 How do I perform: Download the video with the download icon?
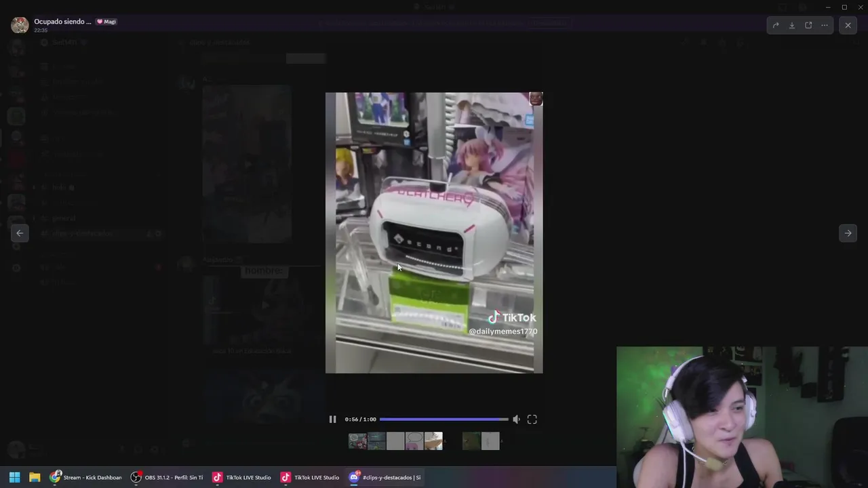tap(792, 25)
